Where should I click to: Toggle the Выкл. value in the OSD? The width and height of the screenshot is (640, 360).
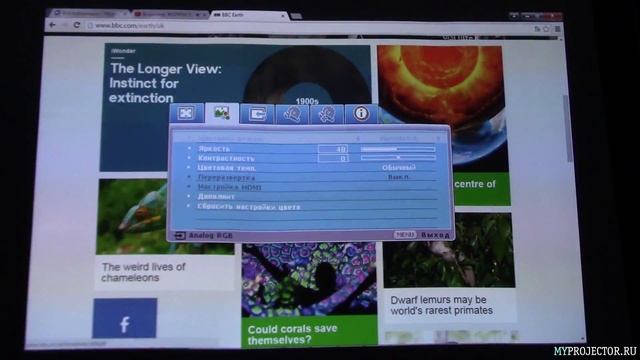point(398,177)
